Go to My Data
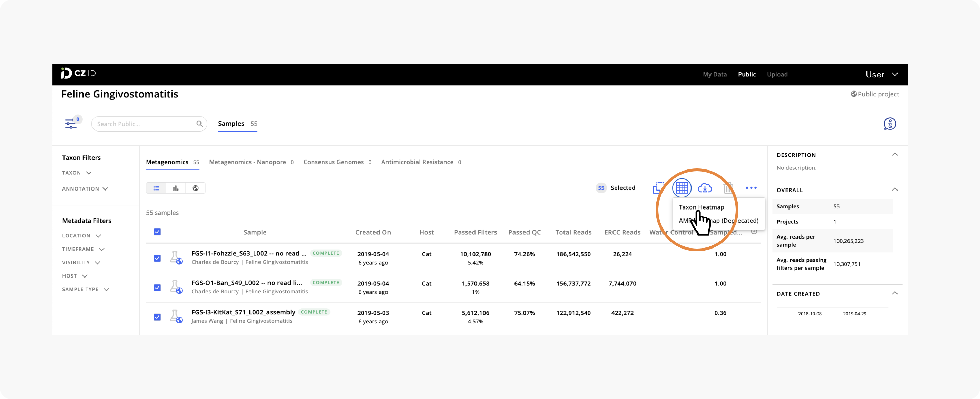This screenshot has width=980, height=399. [714, 75]
